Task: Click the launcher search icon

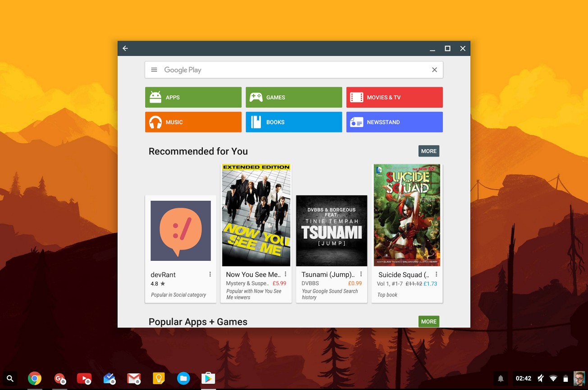Action: [x=10, y=378]
